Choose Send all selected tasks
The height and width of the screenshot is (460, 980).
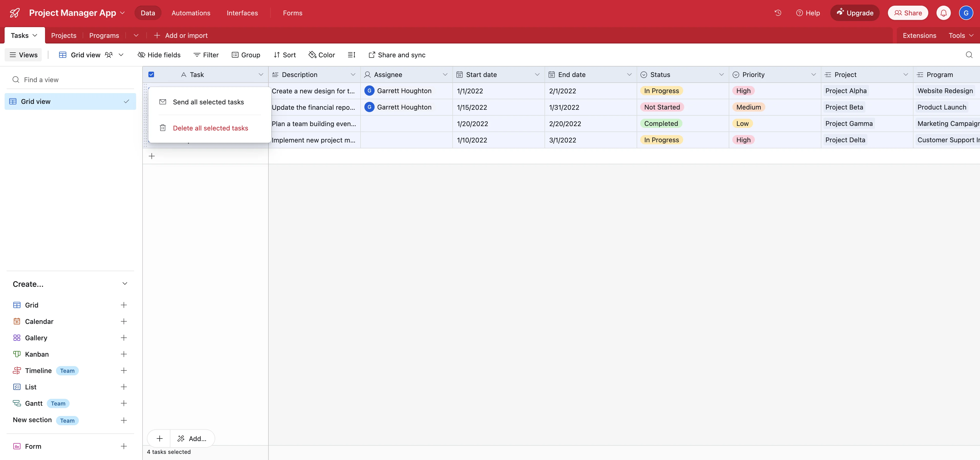(x=208, y=102)
